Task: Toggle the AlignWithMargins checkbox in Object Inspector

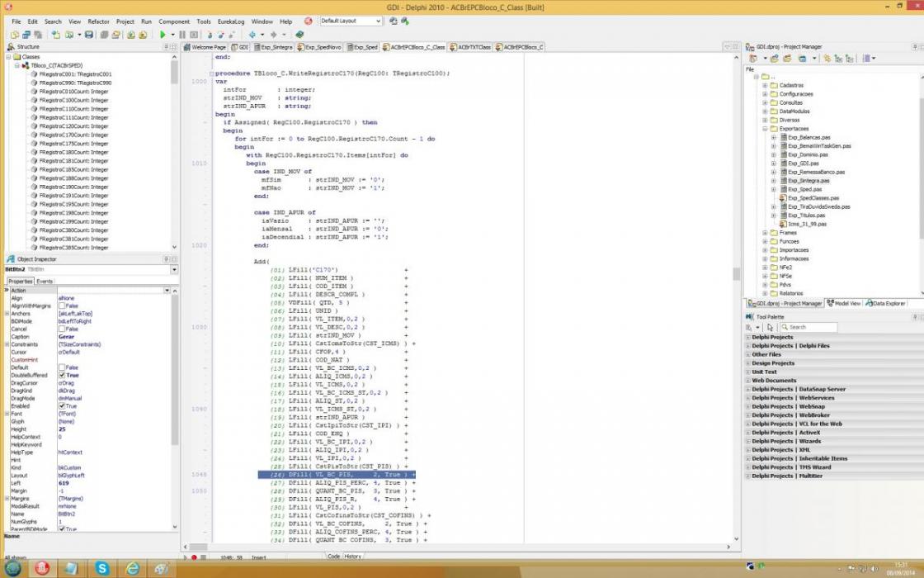Action: [x=62, y=306]
